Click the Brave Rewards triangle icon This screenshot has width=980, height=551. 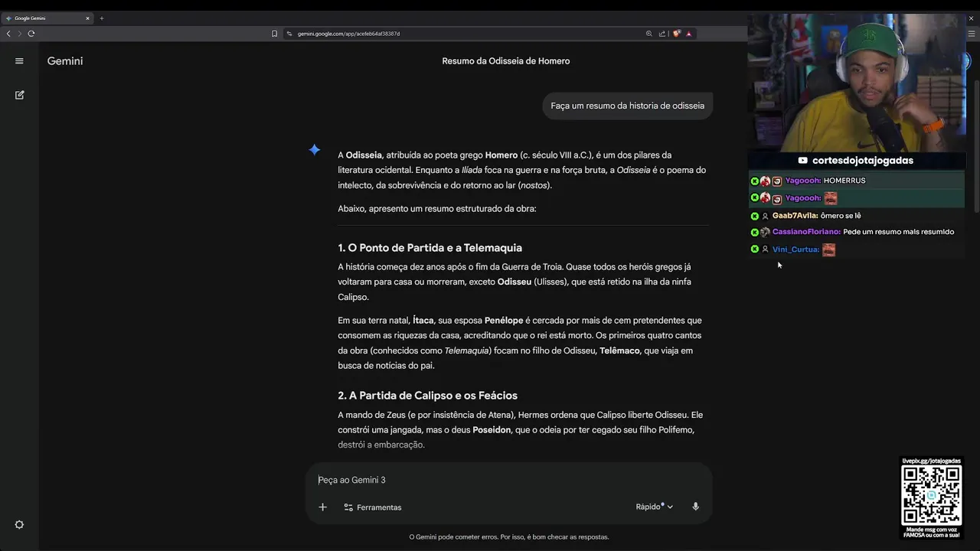point(689,34)
